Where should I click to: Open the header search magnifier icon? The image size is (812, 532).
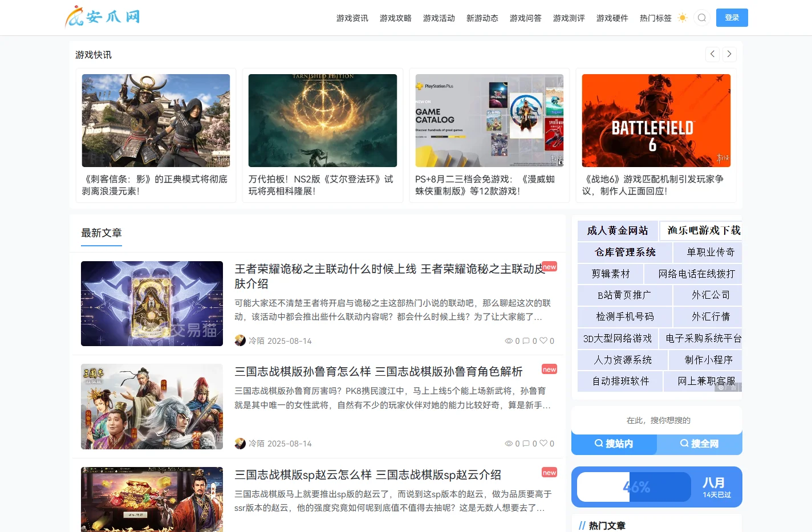pos(702,18)
